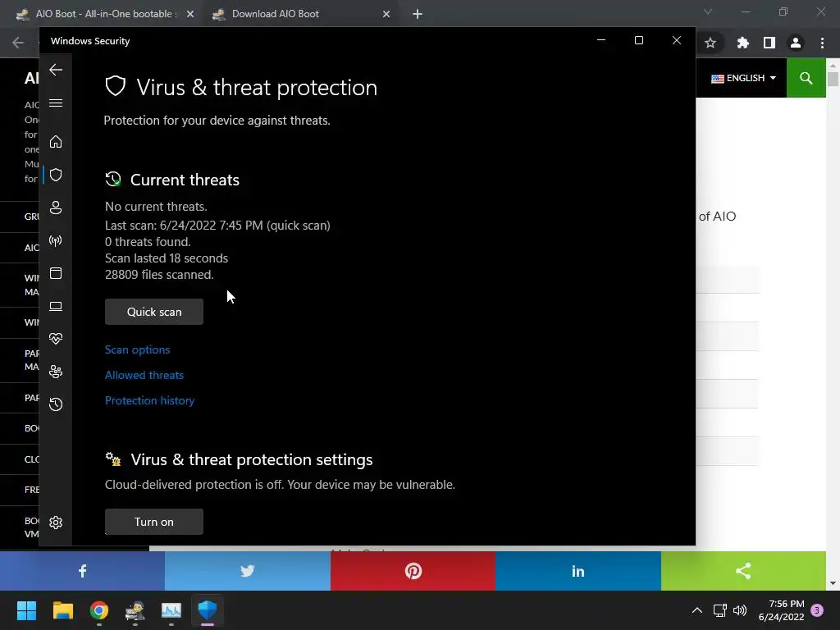Show hidden system tray icons
This screenshot has height=630, width=840.
click(697, 610)
